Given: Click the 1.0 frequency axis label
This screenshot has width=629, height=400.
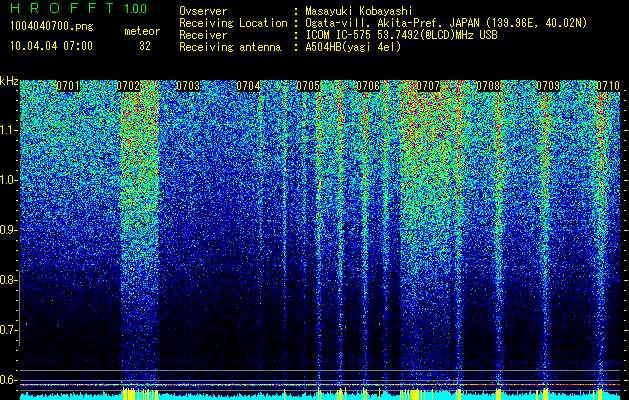Looking at the screenshot, I should [x=8, y=181].
